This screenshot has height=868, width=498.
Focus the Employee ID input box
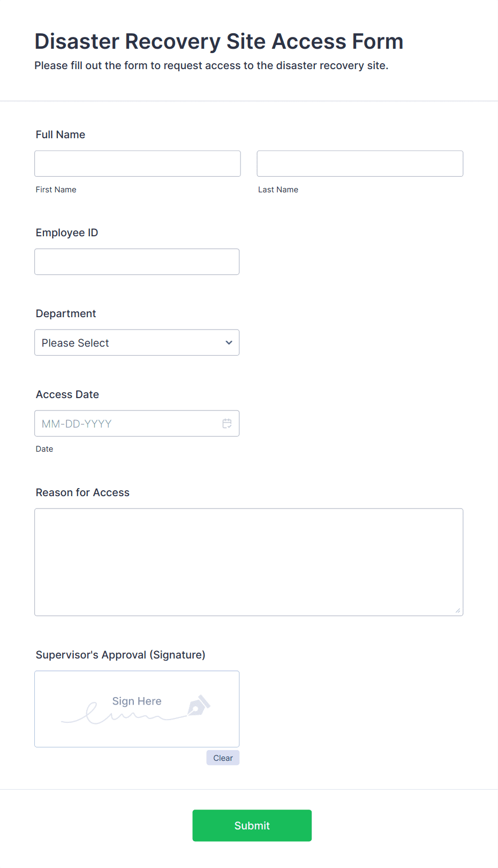[x=137, y=261]
